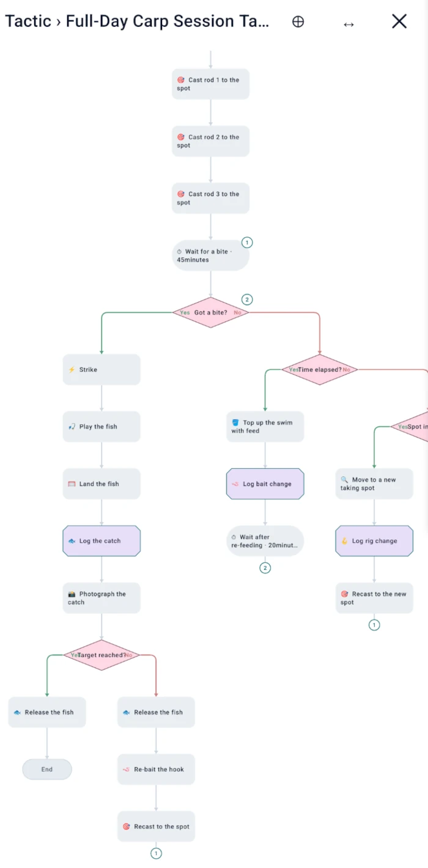The image size is (428, 868).
Task: Select the 'Wait for a bite · 45minutes' node
Action: point(210,256)
